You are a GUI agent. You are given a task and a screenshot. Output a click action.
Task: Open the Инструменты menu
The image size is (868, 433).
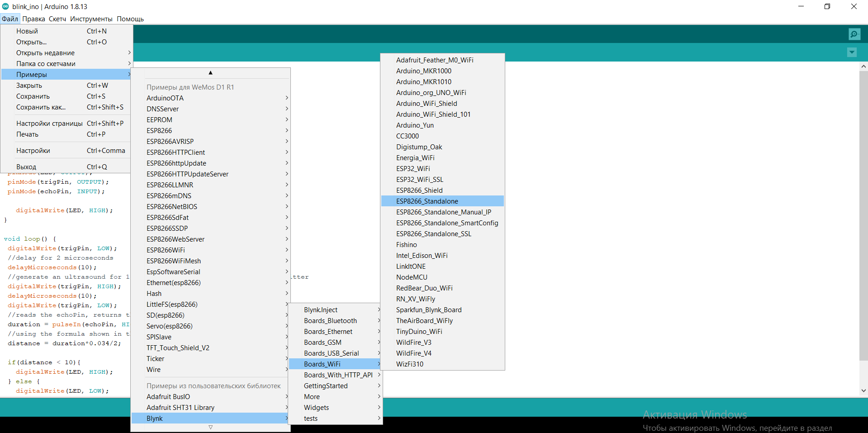point(91,19)
